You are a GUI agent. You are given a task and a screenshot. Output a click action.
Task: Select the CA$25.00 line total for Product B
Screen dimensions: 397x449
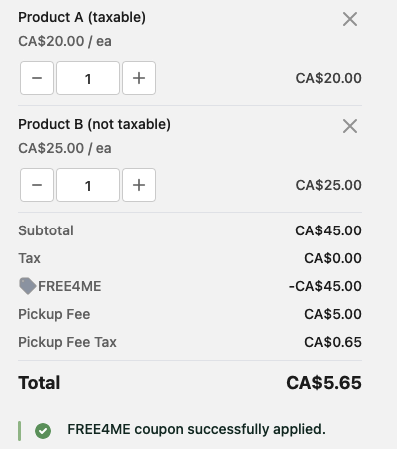coord(328,185)
